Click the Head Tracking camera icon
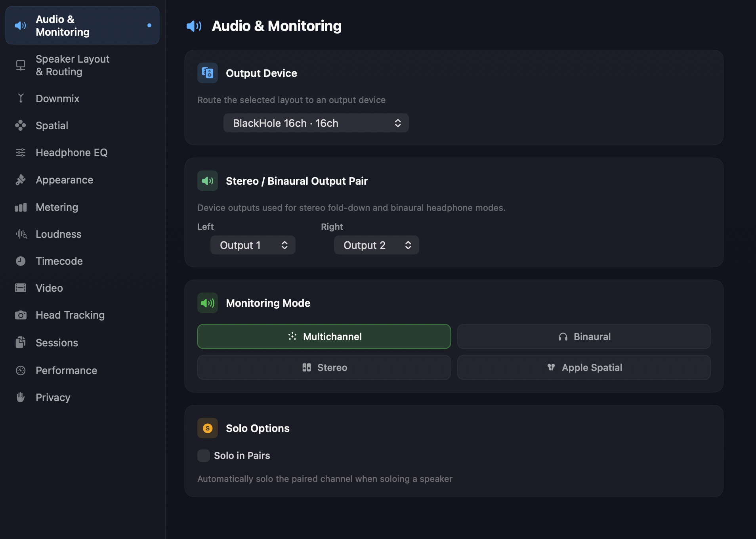The image size is (756, 539). coord(21,315)
